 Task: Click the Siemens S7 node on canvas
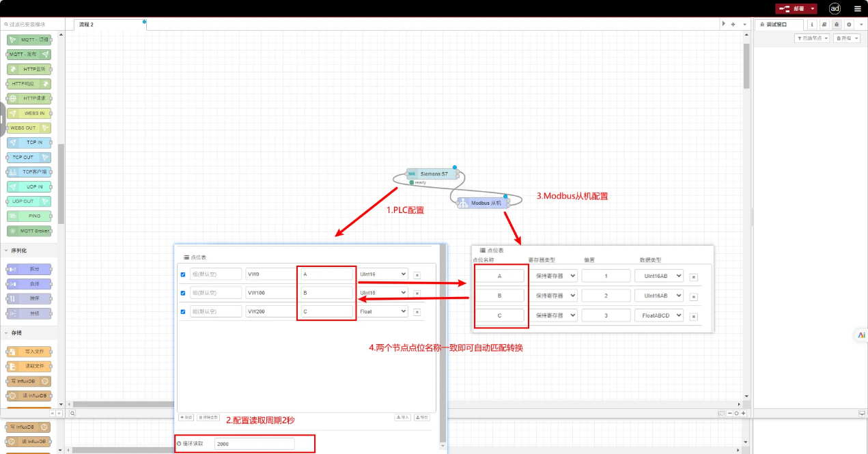point(430,174)
